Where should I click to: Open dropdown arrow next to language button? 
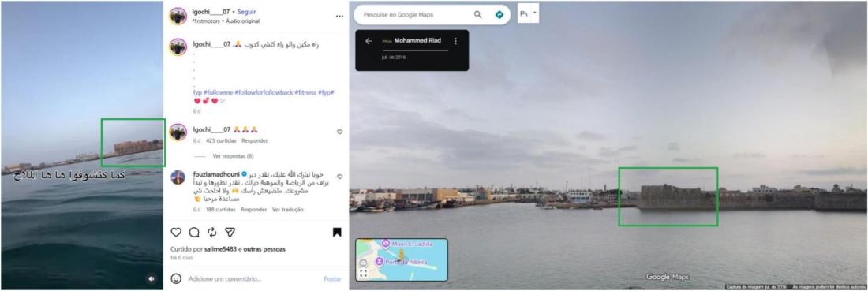[535, 13]
